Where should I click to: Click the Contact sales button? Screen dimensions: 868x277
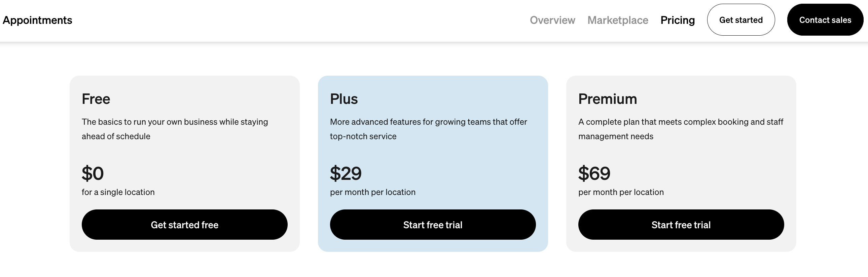(825, 20)
